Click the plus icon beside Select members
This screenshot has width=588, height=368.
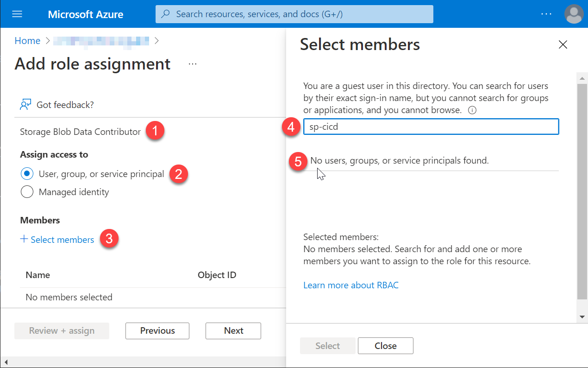coord(24,239)
